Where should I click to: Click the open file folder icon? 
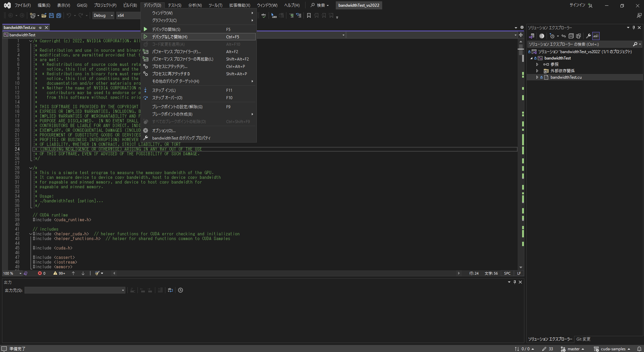tap(44, 15)
